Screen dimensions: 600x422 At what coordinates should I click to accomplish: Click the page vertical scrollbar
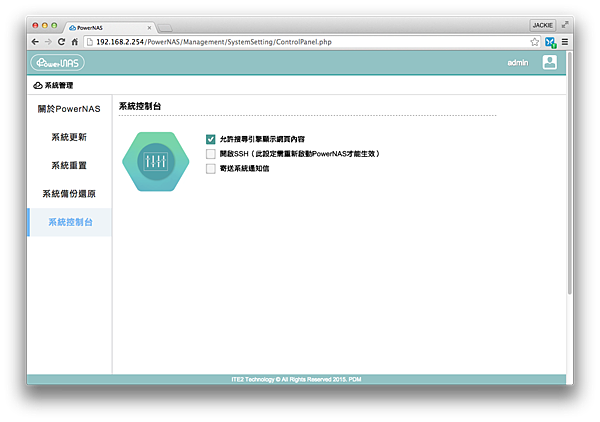[569, 173]
